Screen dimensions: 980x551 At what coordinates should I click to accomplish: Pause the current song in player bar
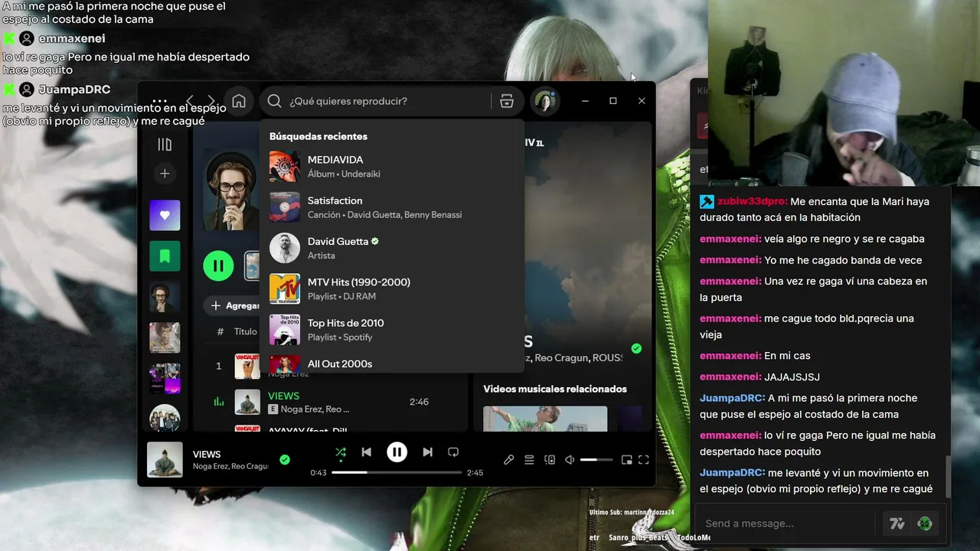click(397, 452)
